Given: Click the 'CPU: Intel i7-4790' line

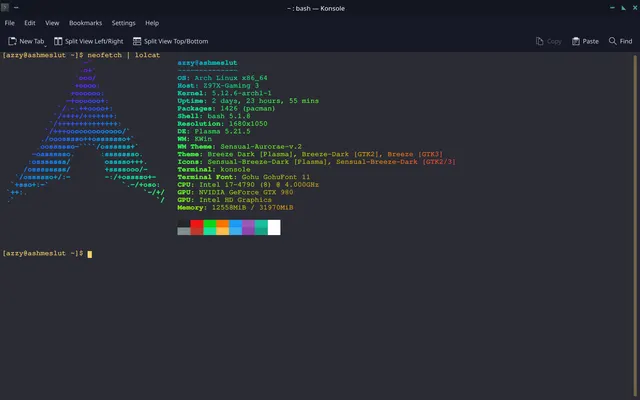Looking at the screenshot, I should [248, 185].
